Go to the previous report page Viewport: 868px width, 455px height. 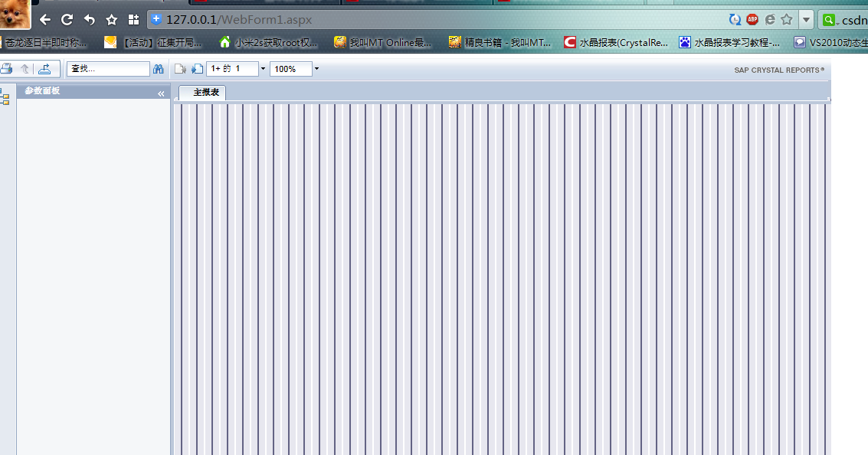click(x=180, y=69)
